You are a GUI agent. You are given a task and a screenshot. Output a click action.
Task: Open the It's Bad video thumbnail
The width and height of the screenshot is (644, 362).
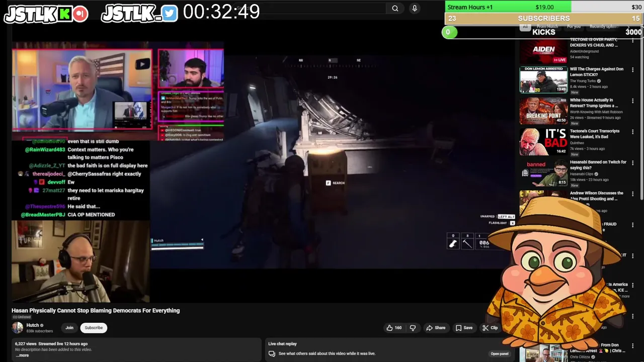point(543,142)
